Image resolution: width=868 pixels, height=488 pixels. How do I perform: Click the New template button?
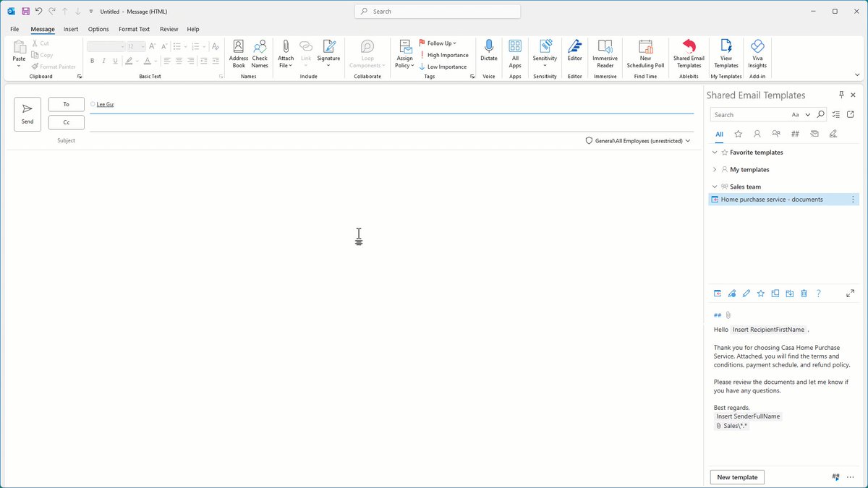[737, 477]
